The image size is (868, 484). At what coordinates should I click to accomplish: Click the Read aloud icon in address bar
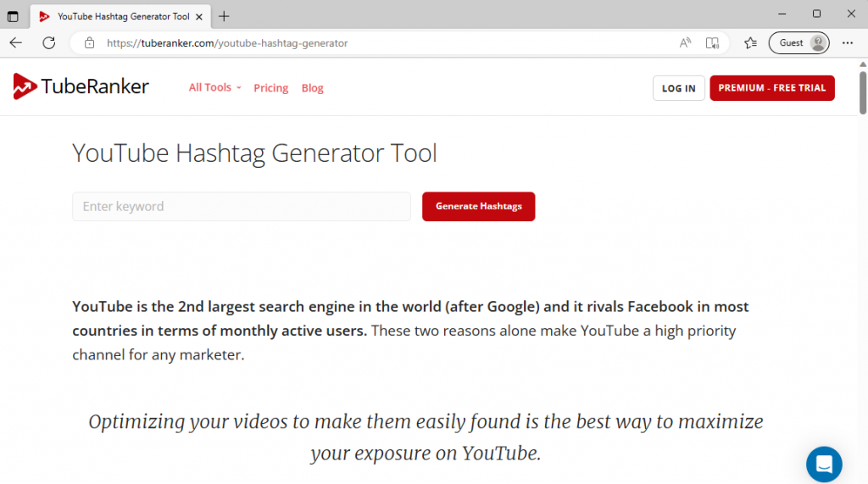(685, 43)
